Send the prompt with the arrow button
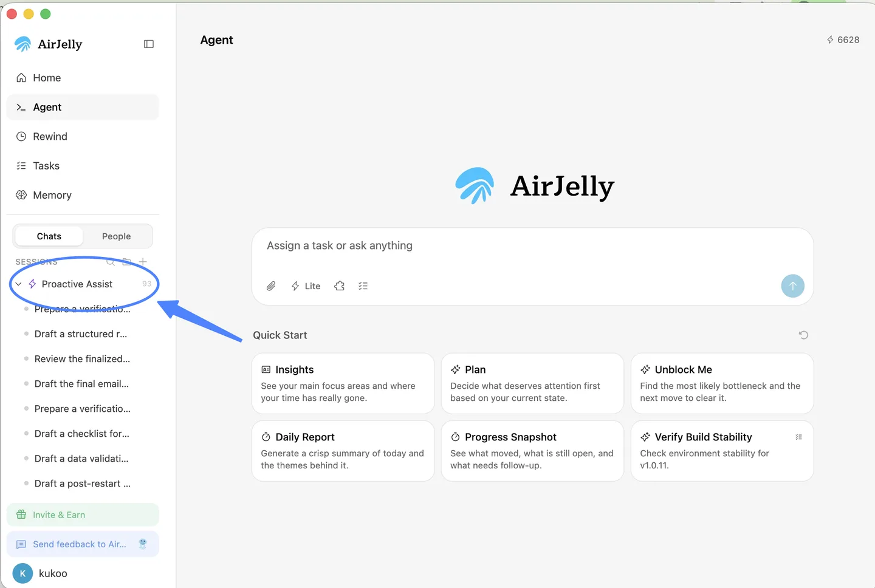 point(792,286)
